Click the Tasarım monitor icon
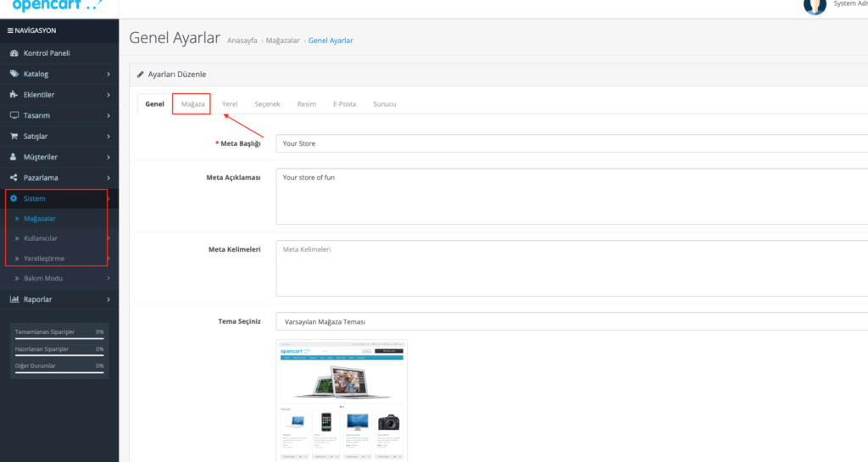 point(14,115)
